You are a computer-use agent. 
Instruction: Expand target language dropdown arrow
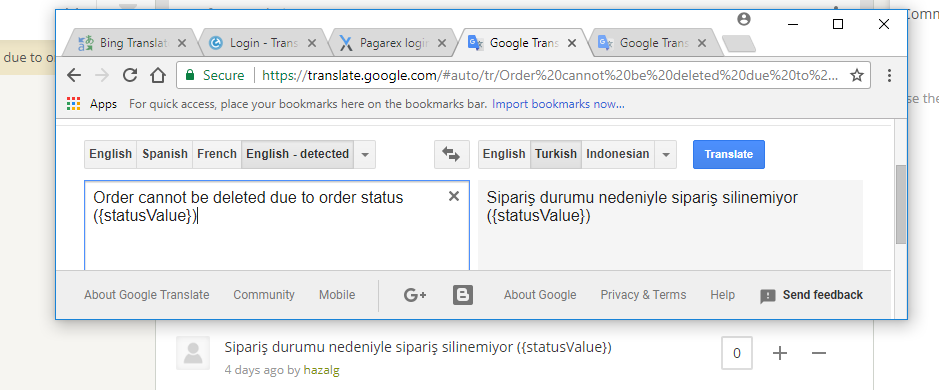pos(665,155)
